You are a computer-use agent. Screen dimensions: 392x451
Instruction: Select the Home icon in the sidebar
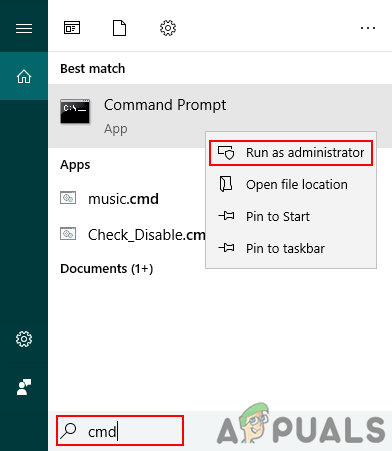(24, 76)
